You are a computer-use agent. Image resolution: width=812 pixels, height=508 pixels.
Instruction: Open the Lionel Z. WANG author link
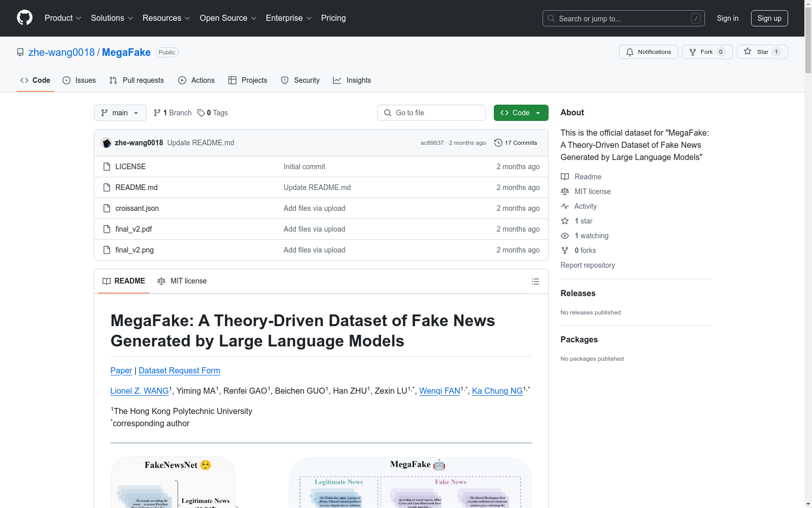140,391
